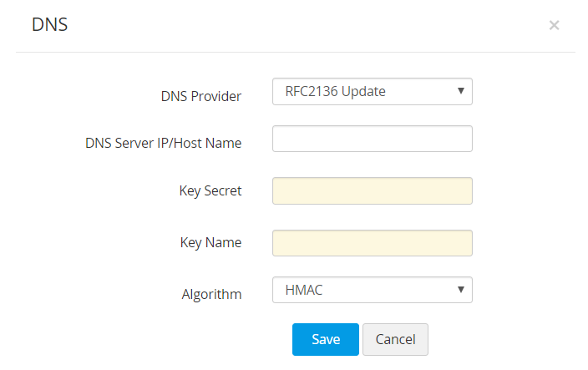588x370 pixels.
Task: Click the HMAC value in the Algorithm box
Action: tap(304, 290)
